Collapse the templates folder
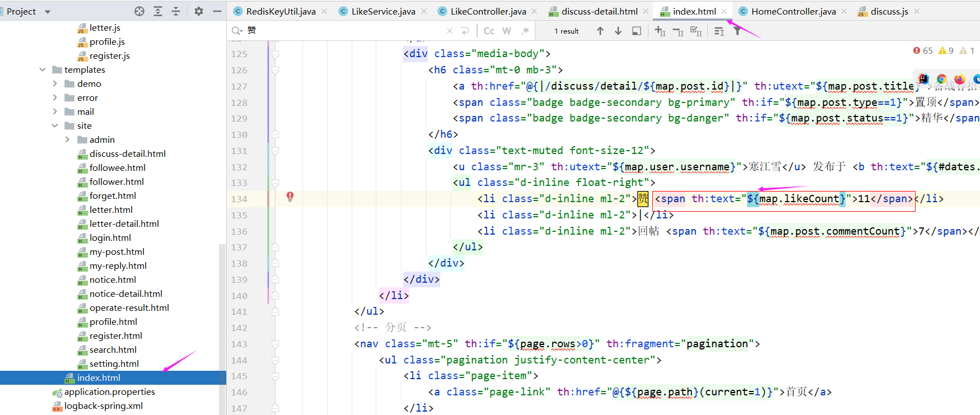The image size is (980, 415). point(43,69)
